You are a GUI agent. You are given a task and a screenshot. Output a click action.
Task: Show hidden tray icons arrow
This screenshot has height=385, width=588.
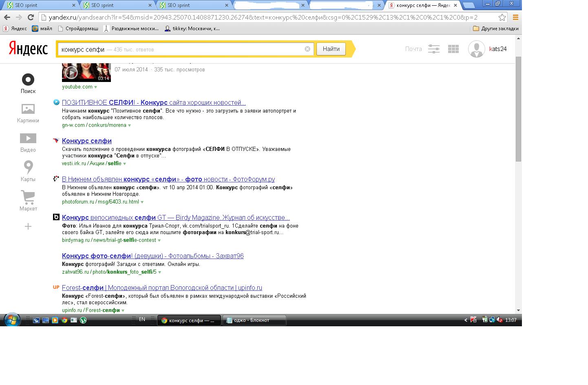point(466,320)
